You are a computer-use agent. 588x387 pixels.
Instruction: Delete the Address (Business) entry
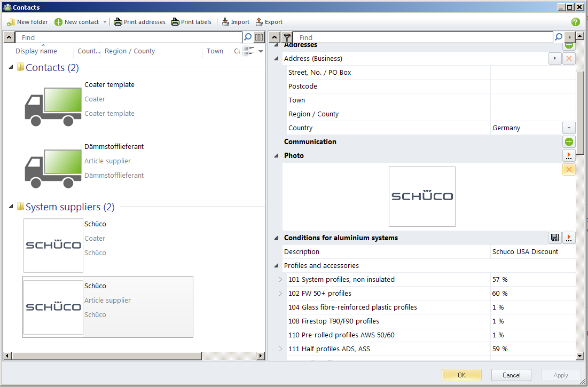pos(569,59)
